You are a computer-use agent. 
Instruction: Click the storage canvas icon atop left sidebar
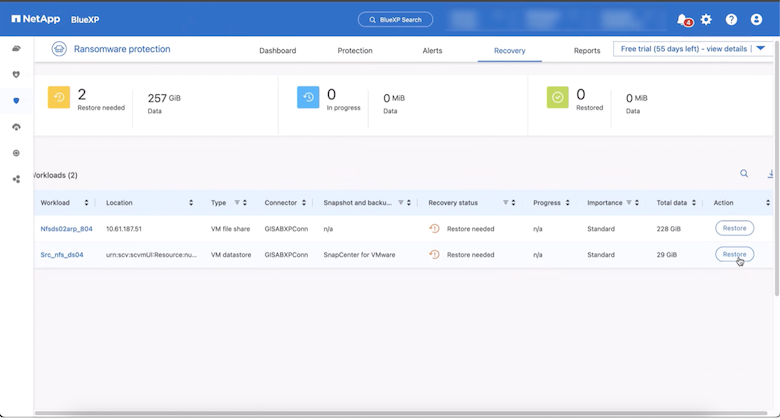point(16,48)
